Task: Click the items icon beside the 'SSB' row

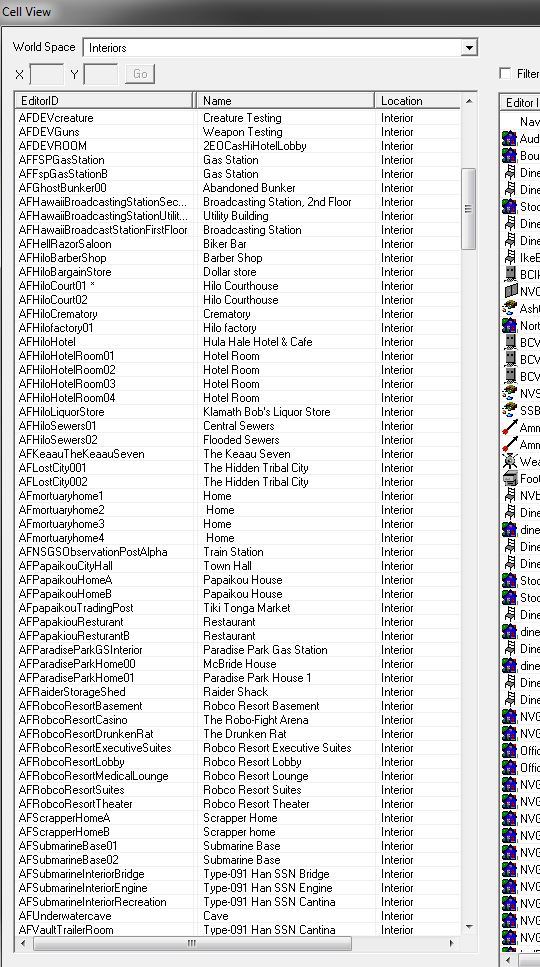Action: point(509,410)
